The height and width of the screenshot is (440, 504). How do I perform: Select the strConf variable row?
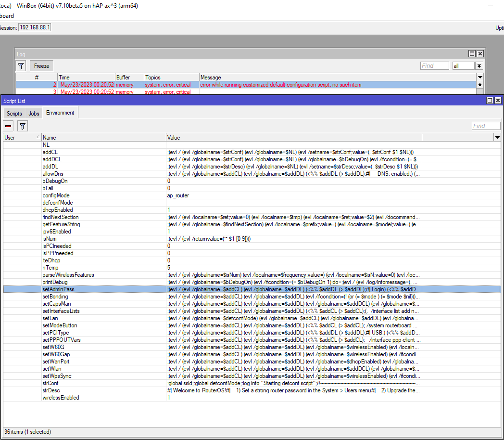point(252,383)
